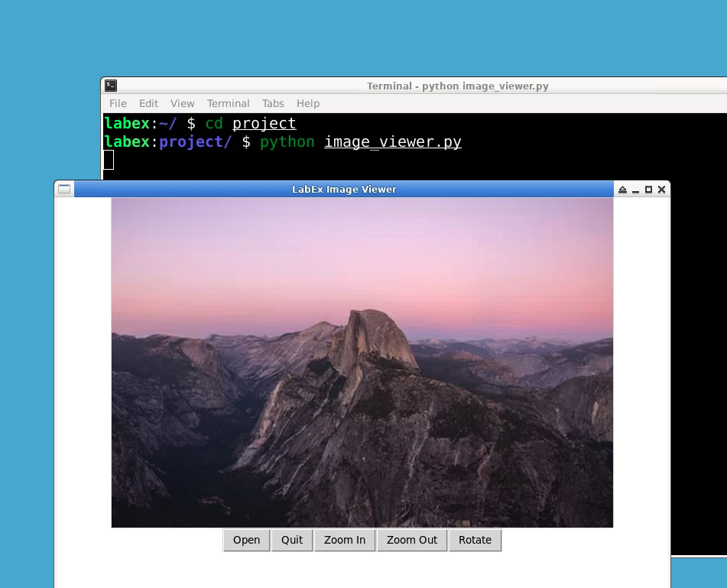Rotate the displayed image
The height and width of the screenshot is (588, 727).
pyautogui.click(x=475, y=540)
